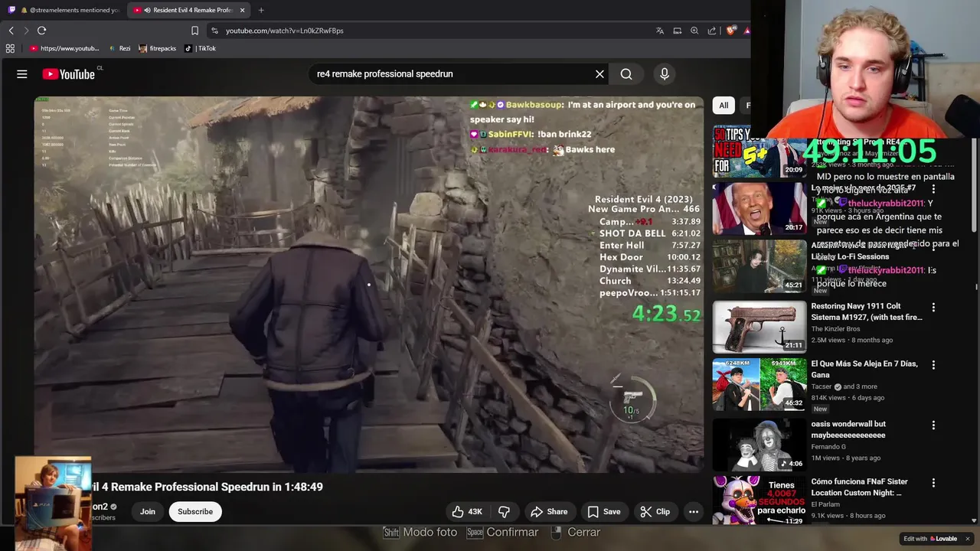Share this page via address bar icon
Viewport: 980px width, 551px height.
(x=712, y=31)
